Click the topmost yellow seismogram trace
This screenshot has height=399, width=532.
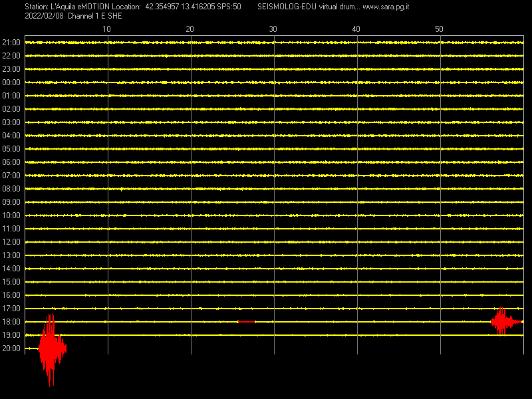point(266,42)
